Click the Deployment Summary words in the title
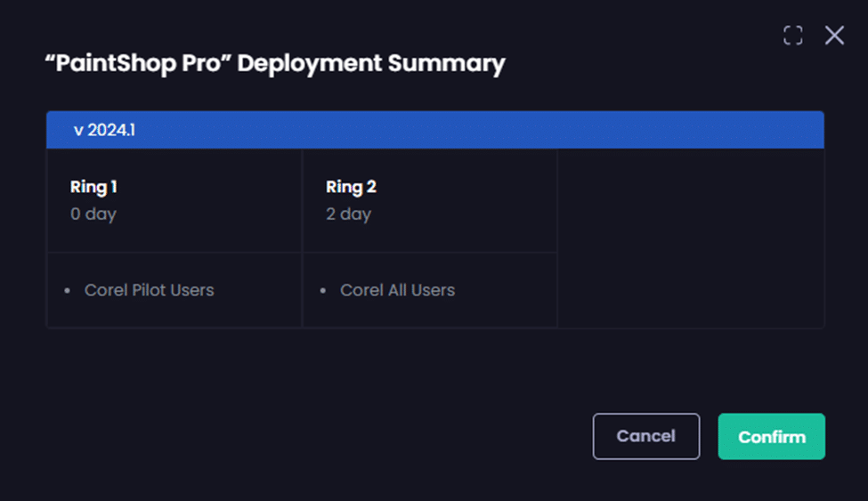 [370, 64]
